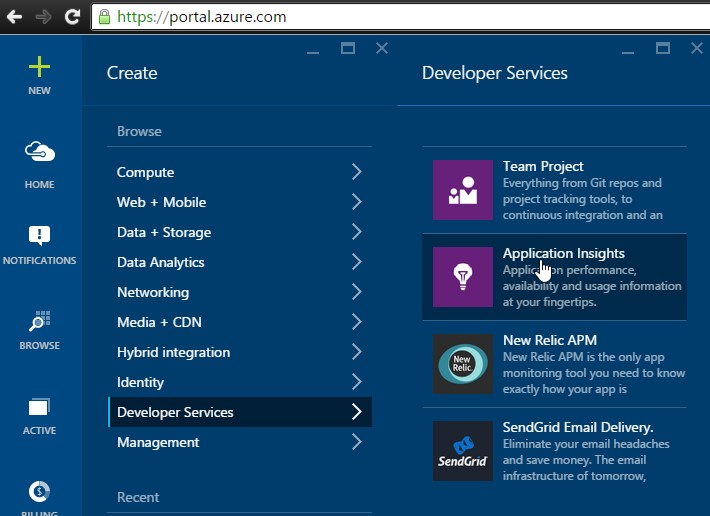Open Team Project title link

(x=543, y=167)
